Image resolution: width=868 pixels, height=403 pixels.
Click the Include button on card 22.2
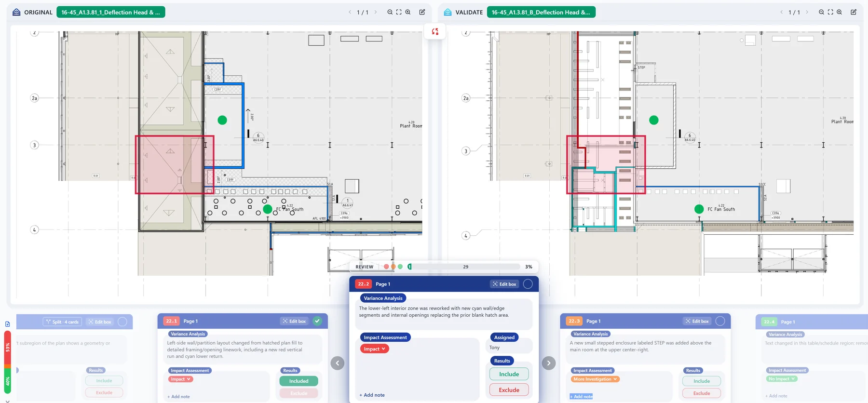(x=509, y=374)
